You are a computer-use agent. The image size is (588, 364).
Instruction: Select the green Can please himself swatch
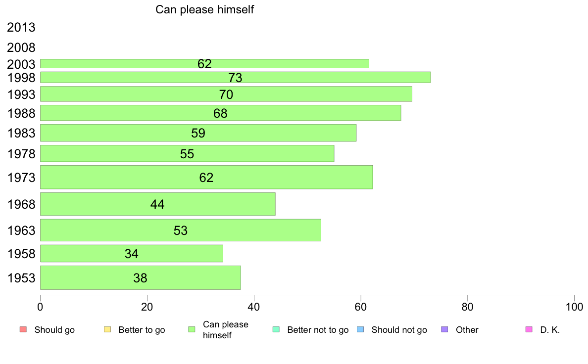click(192, 329)
